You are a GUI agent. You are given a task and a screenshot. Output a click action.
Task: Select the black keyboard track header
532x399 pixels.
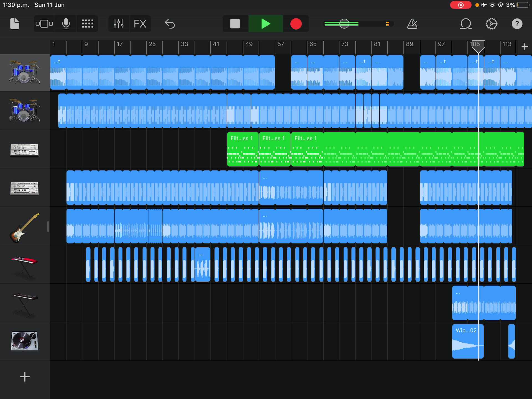pos(25,303)
